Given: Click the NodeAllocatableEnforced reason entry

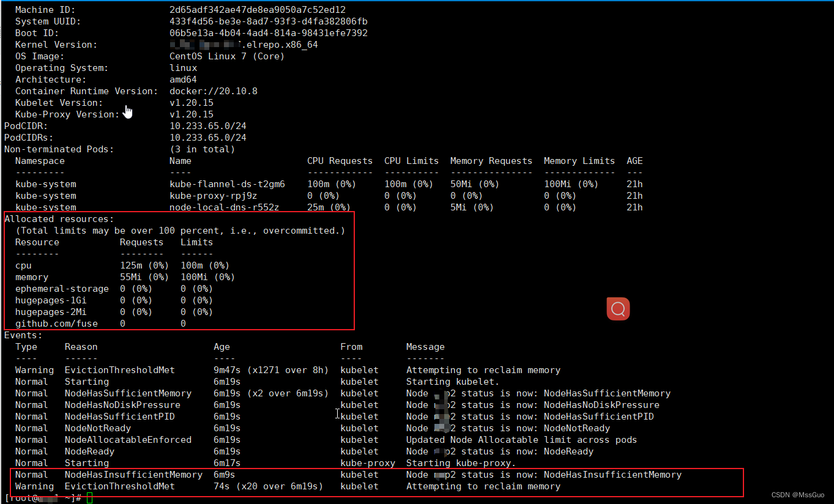Looking at the screenshot, I should coord(128,440).
